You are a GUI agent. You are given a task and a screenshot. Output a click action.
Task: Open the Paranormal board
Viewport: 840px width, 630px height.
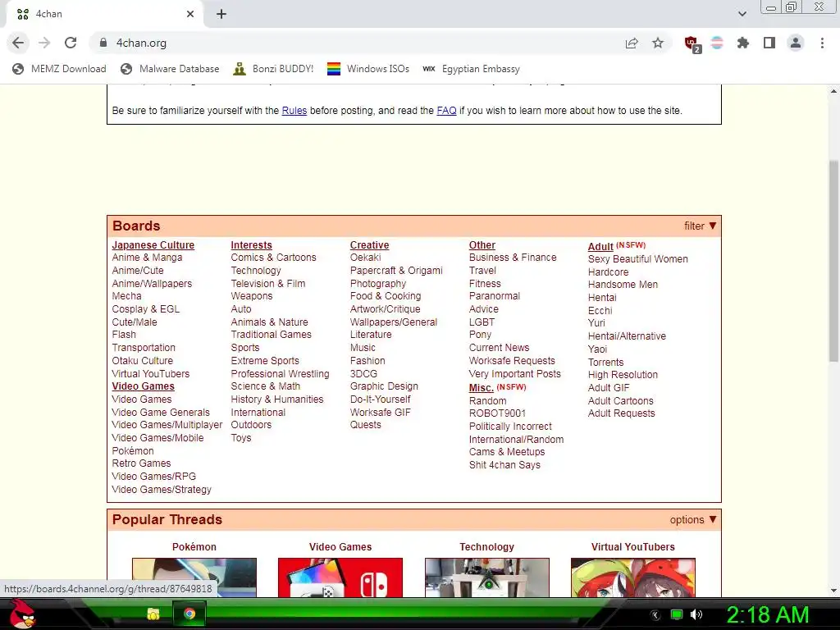(495, 295)
